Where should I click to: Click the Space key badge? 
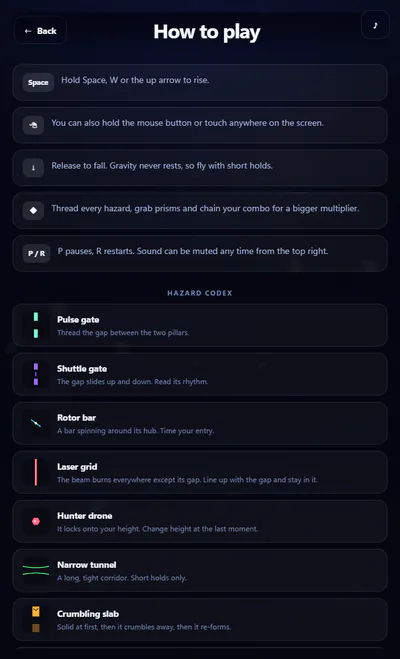pyautogui.click(x=38, y=82)
